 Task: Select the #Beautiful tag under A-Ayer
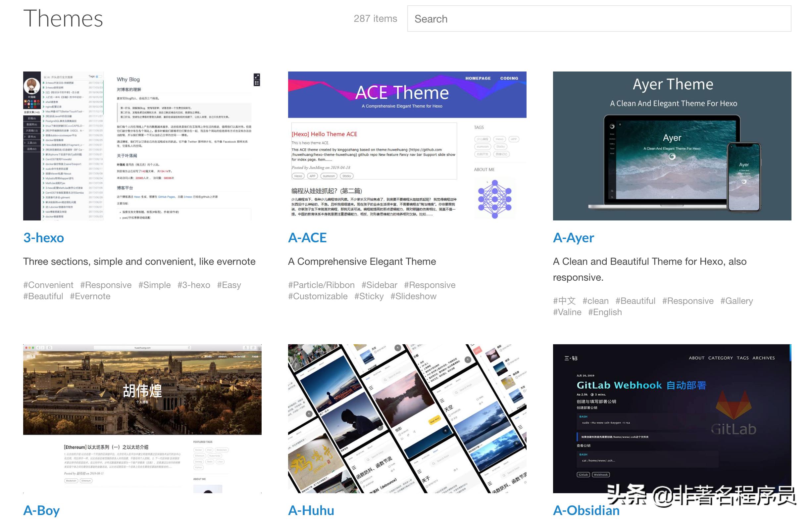pyautogui.click(x=635, y=301)
